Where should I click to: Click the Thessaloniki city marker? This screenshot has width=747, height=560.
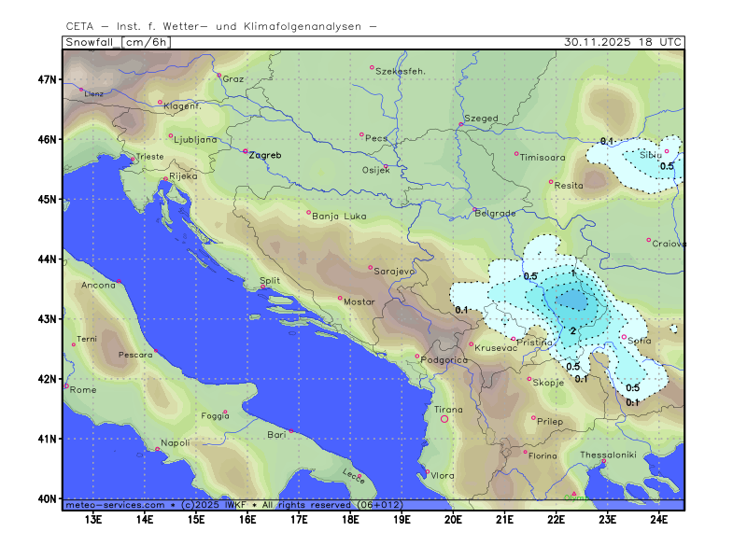(x=603, y=461)
